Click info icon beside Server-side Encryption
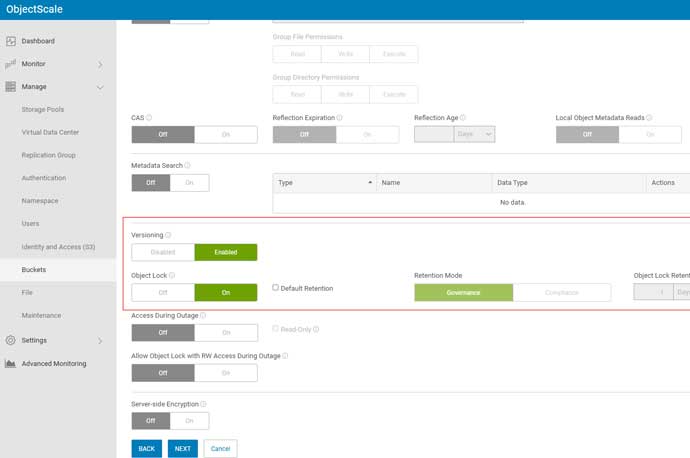Image resolution: width=690 pixels, height=458 pixels. pos(204,403)
